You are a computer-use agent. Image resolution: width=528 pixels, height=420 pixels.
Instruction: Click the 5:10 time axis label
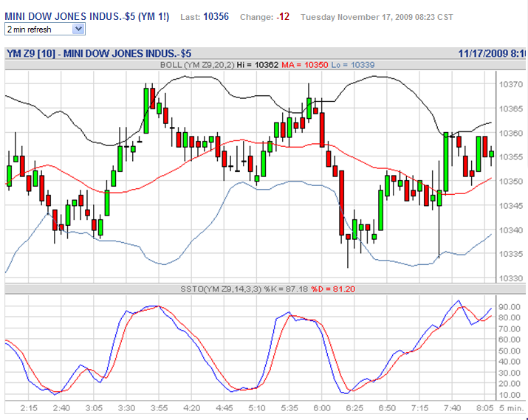257,408
